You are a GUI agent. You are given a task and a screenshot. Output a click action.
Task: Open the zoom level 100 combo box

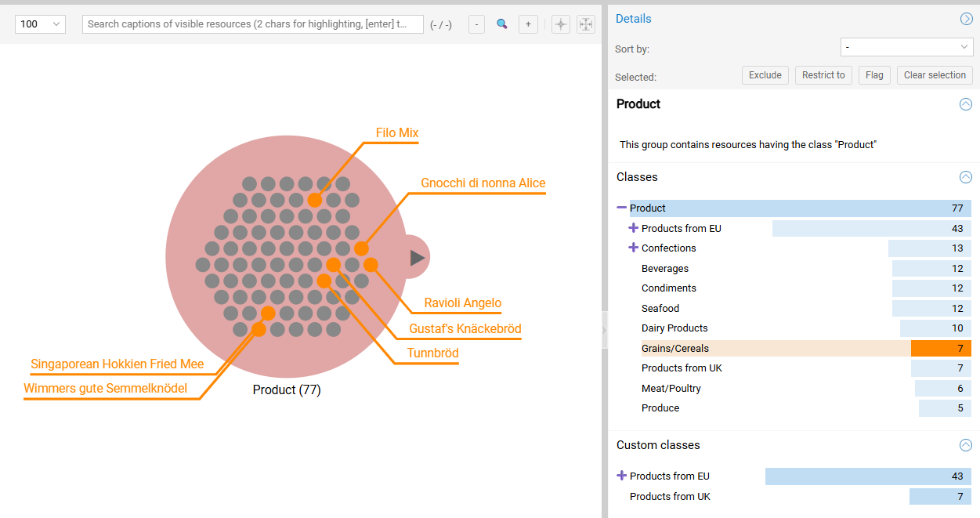(39, 24)
